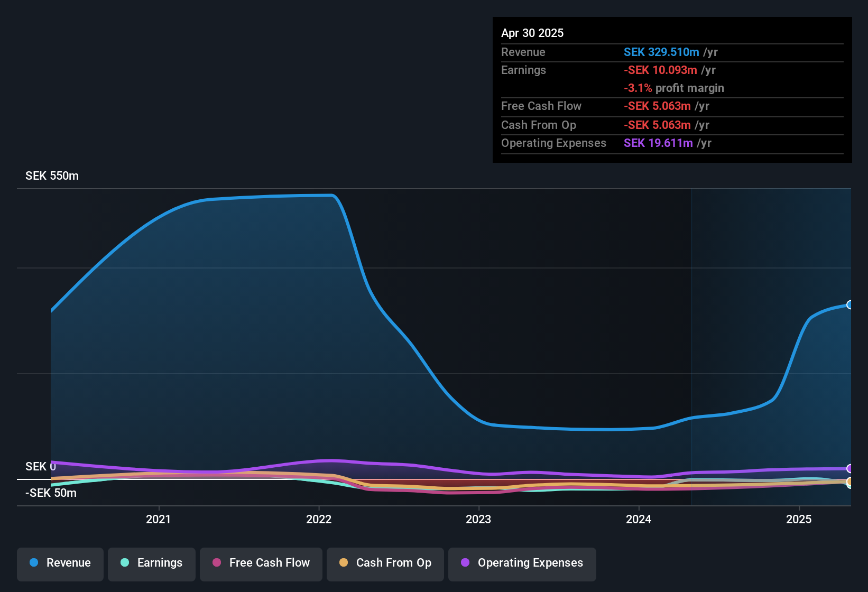This screenshot has height=592, width=868.
Task: Click the blue Revenue legend dot
Action: pyautogui.click(x=34, y=562)
